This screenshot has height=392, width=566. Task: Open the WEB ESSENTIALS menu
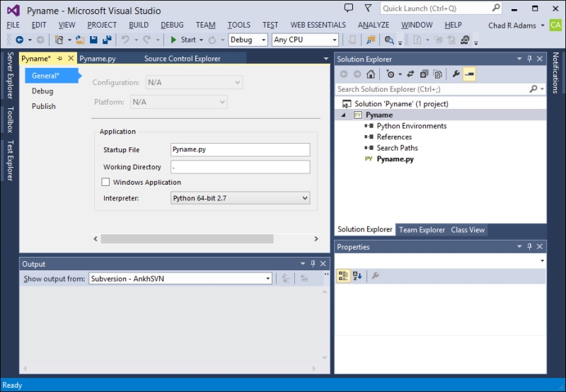pos(318,25)
